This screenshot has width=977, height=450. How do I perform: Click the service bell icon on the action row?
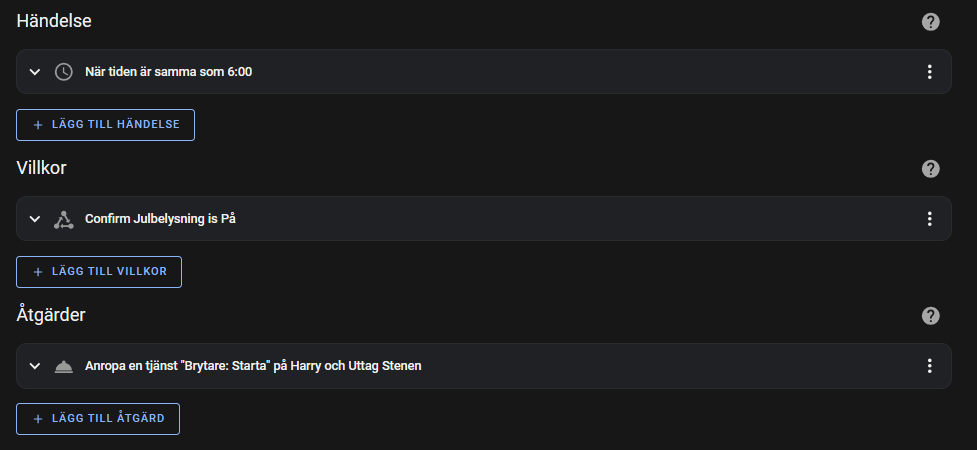coord(64,366)
